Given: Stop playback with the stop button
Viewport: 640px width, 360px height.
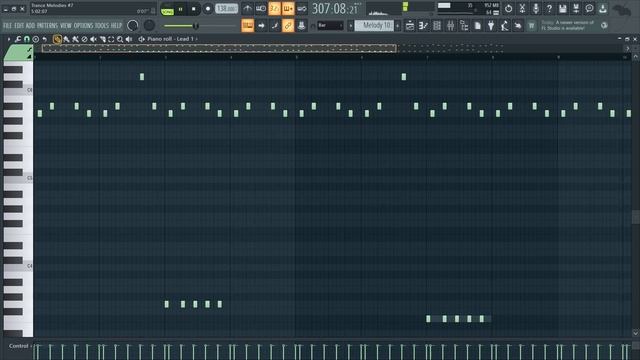Looking at the screenshot, I should coord(193,9).
